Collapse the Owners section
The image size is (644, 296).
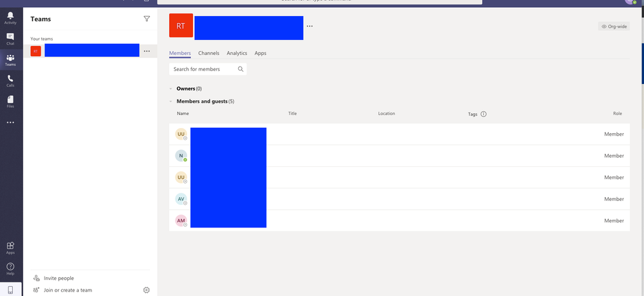coord(171,89)
